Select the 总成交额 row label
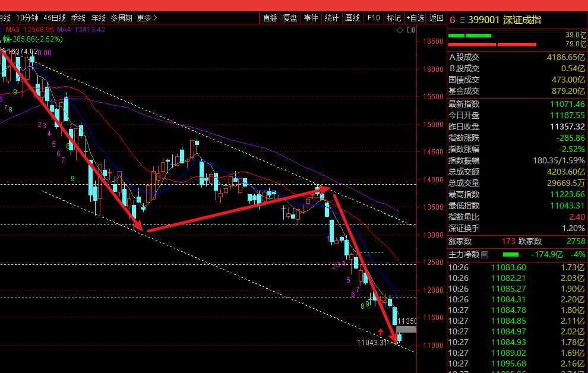This screenshot has width=588, height=373. coord(464,172)
